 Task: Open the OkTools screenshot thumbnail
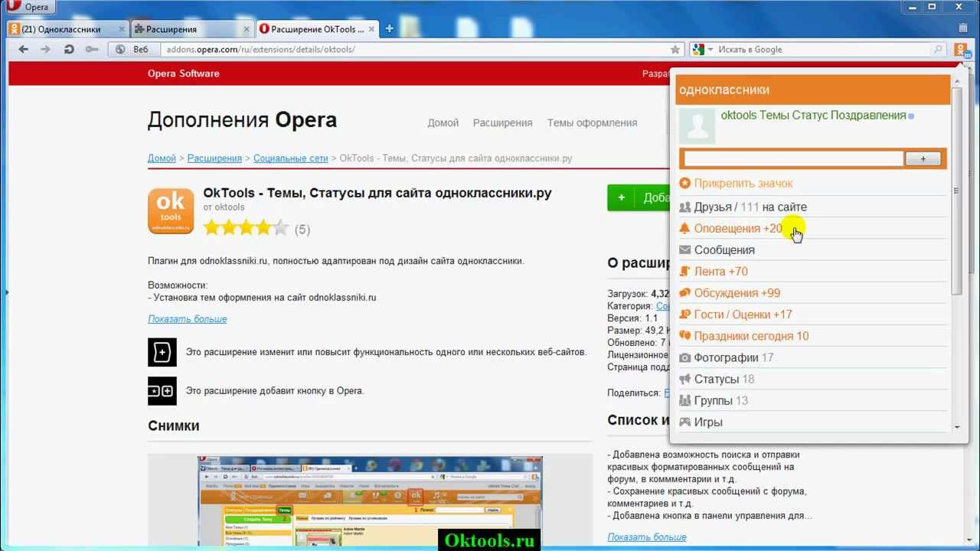click(x=370, y=501)
